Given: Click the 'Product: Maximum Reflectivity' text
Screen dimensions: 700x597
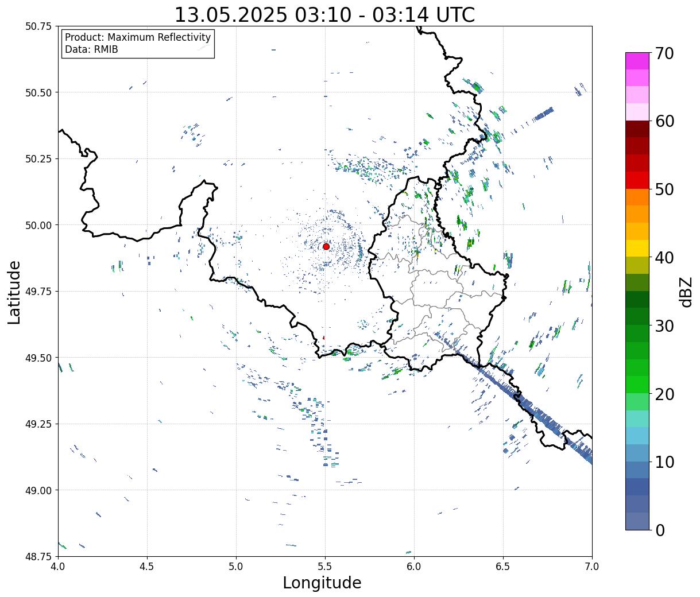Looking at the screenshot, I should click(138, 37).
